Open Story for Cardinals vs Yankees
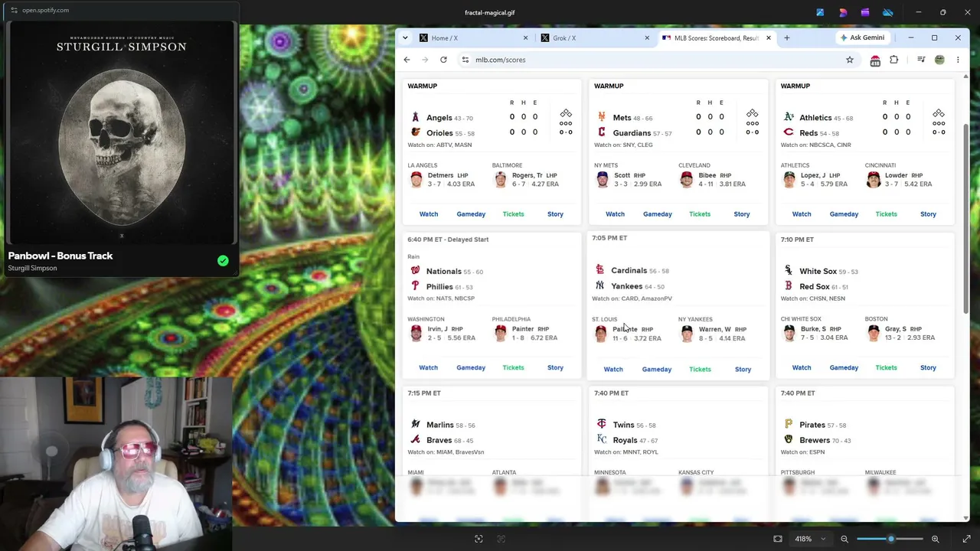Viewport: 980px width, 551px height. click(743, 369)
